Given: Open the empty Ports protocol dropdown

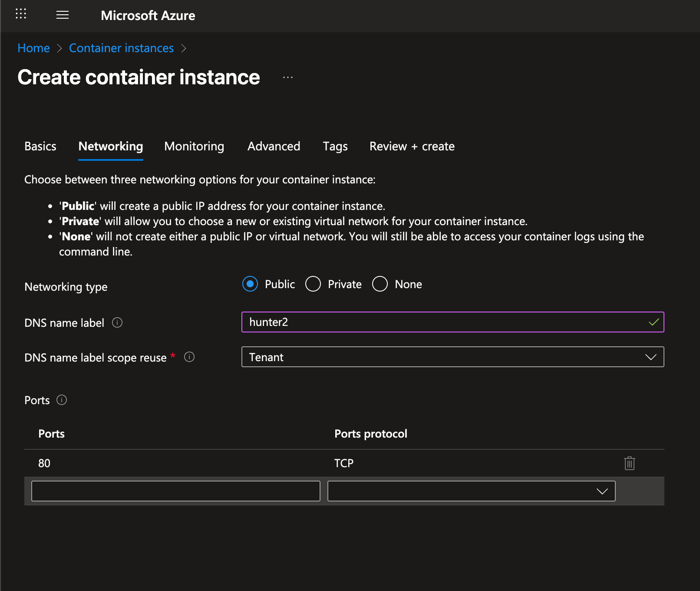Looking at the screenshot, I should pos(471,491).
